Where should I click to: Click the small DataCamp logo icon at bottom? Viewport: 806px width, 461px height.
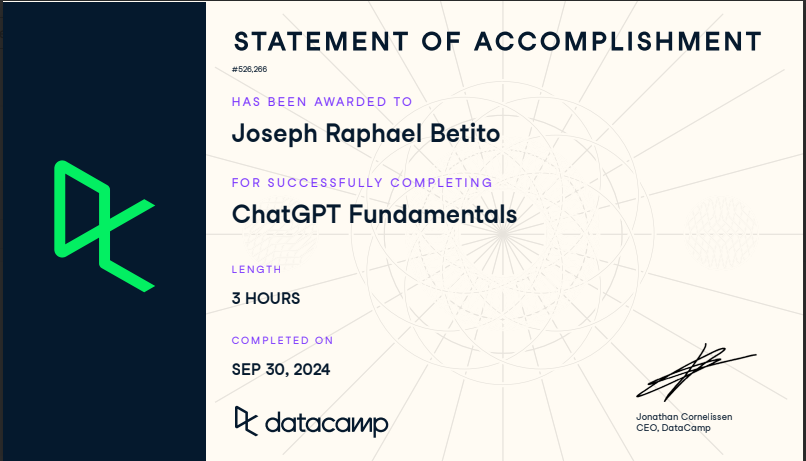click(245, 421)
